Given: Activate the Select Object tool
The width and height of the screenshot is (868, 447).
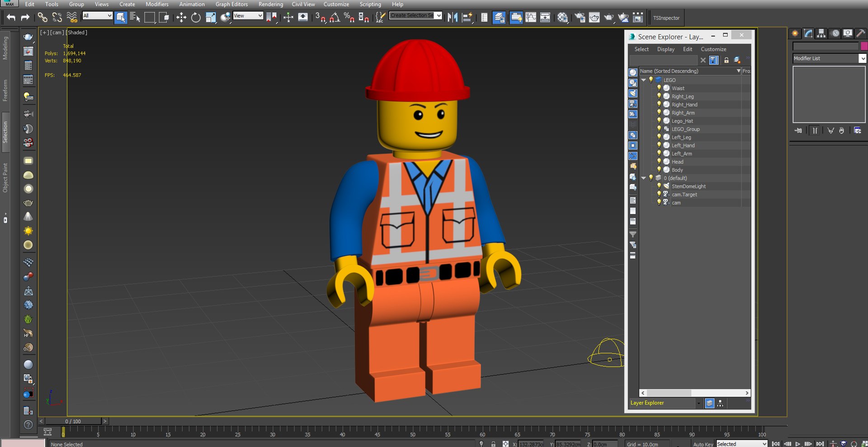Looking at the screenshot, I should pyautogui.click(x=121, y=18).
